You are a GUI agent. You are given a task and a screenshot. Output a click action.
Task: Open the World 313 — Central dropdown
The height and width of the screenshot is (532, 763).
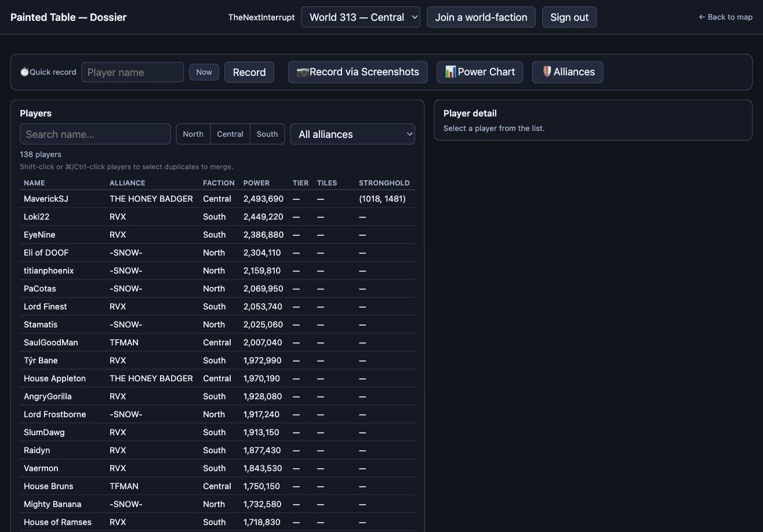[361, 17]
